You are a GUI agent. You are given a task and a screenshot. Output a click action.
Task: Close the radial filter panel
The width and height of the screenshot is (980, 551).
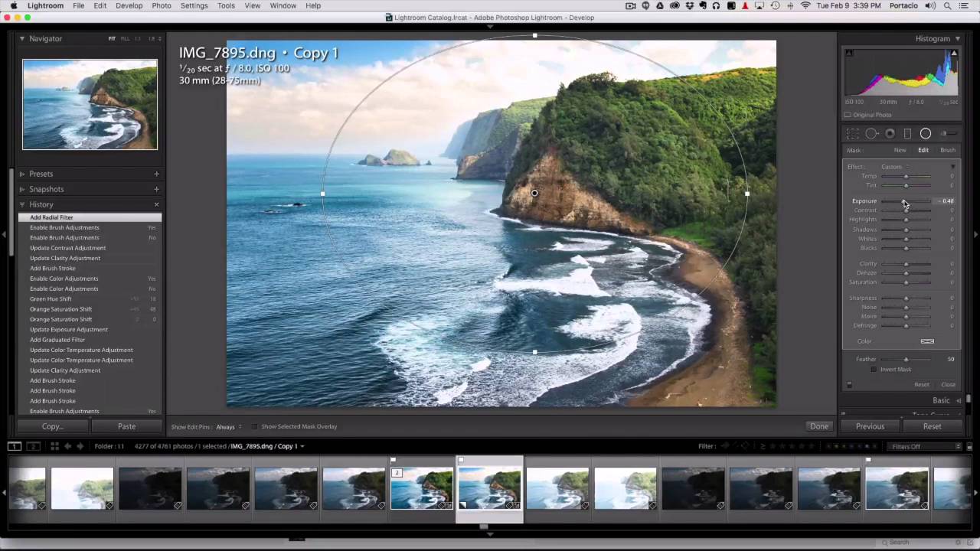pyautogui.click(x=948, y=384)
